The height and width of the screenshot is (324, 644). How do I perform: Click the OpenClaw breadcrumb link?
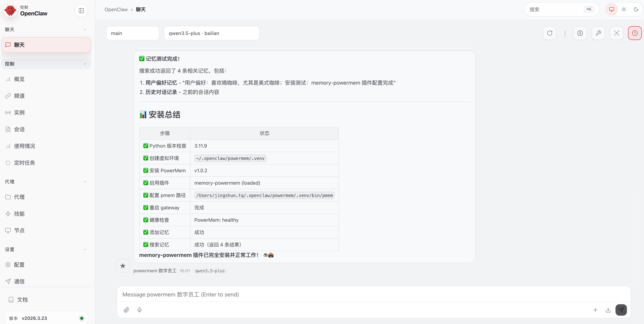(x=116, y=10)
